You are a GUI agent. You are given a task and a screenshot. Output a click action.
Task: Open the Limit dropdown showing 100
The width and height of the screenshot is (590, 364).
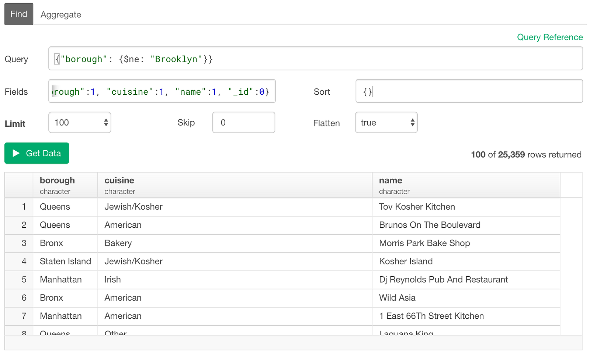[80, 123]
